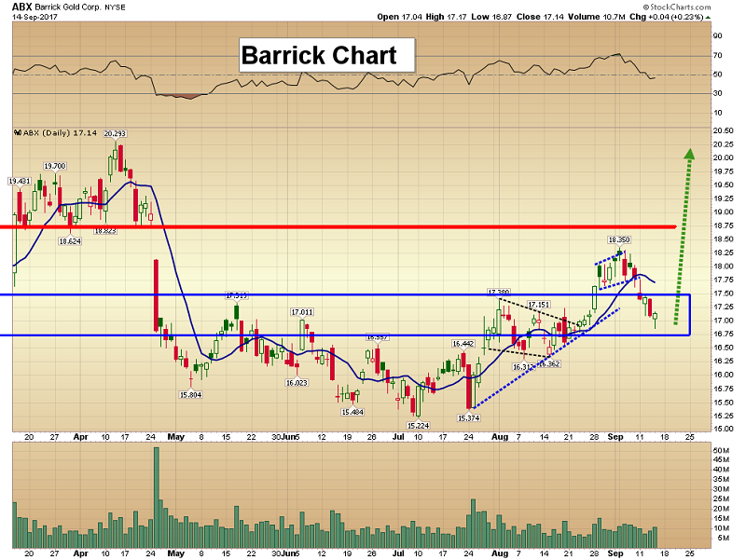Click the Low 16.87 value

tap(491, 17)
